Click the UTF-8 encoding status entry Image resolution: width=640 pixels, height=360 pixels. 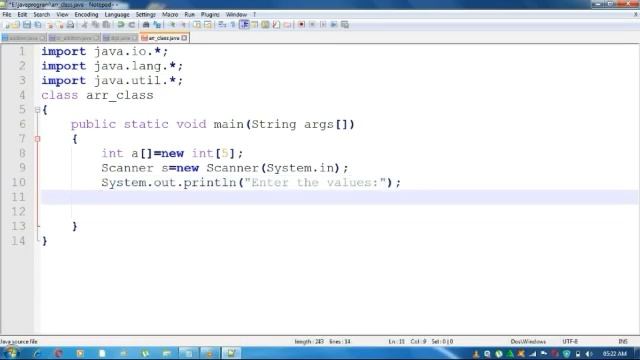click(570, 342)
